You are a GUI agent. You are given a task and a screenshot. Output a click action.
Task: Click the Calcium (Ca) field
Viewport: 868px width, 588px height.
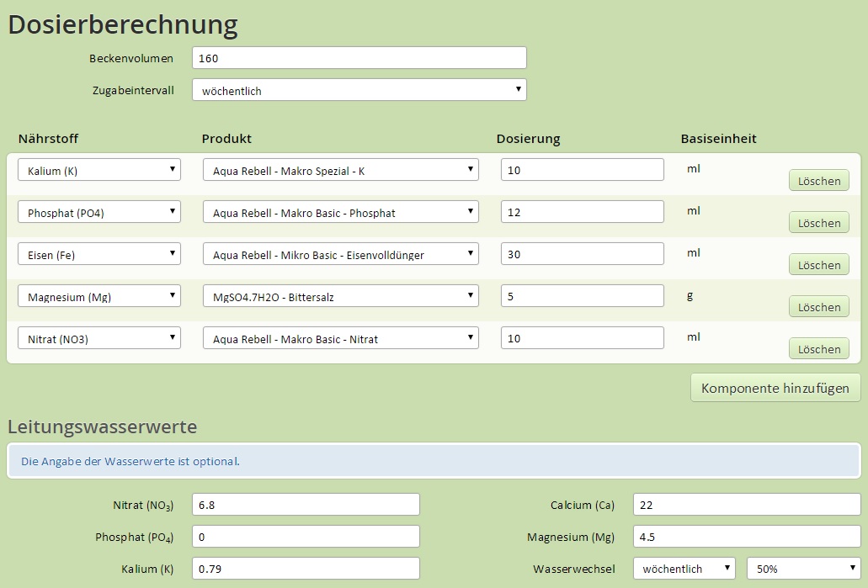[x=747, y=505]
